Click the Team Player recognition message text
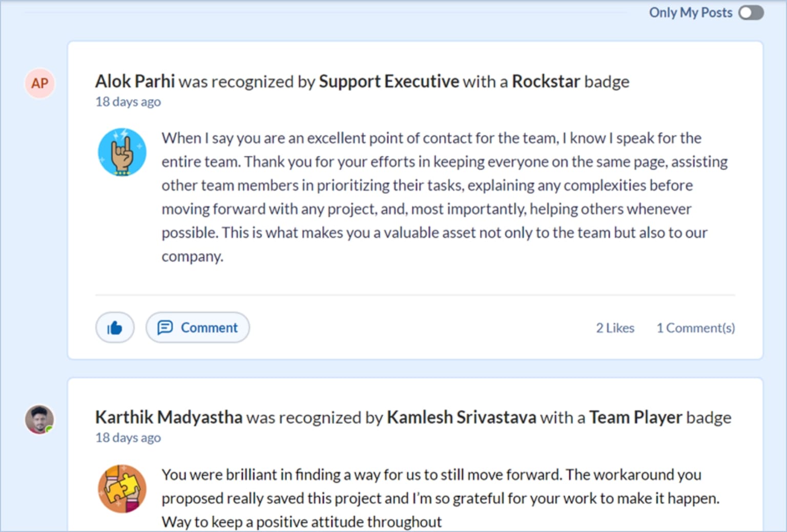The width and height of the screenshot is (787, 532). (436, 498)
